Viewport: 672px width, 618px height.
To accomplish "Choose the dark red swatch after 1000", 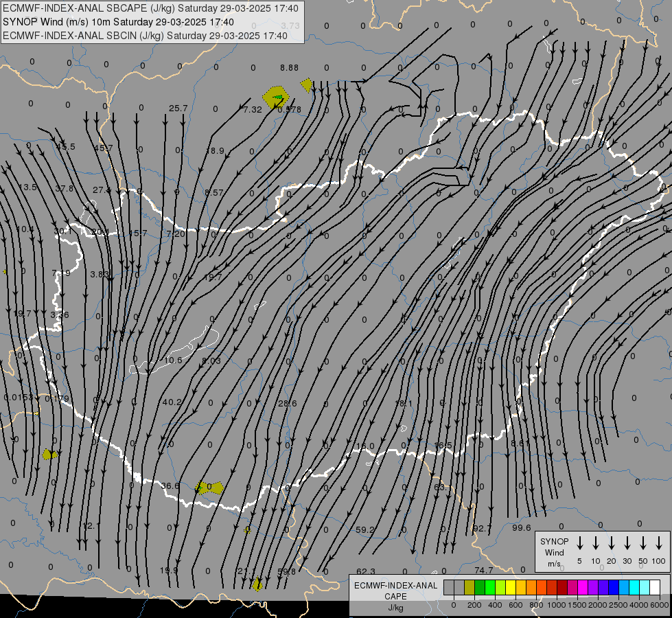I will click(x=562, y=587).
